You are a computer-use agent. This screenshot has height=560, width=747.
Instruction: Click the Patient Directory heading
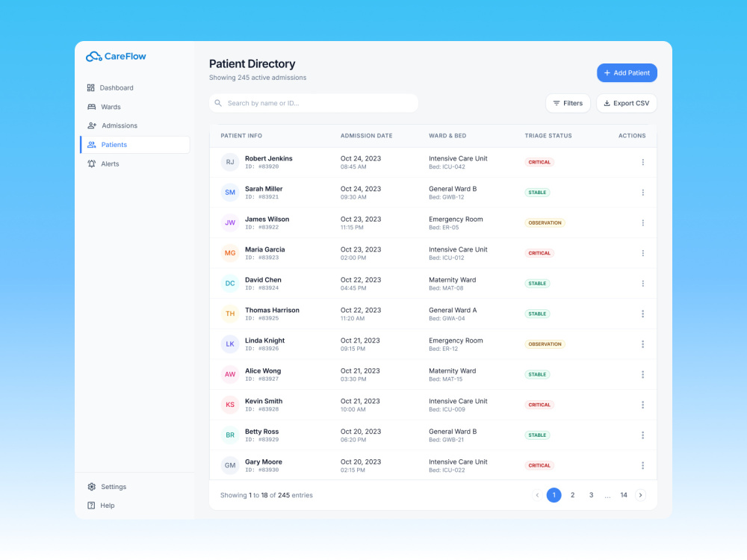252,63
